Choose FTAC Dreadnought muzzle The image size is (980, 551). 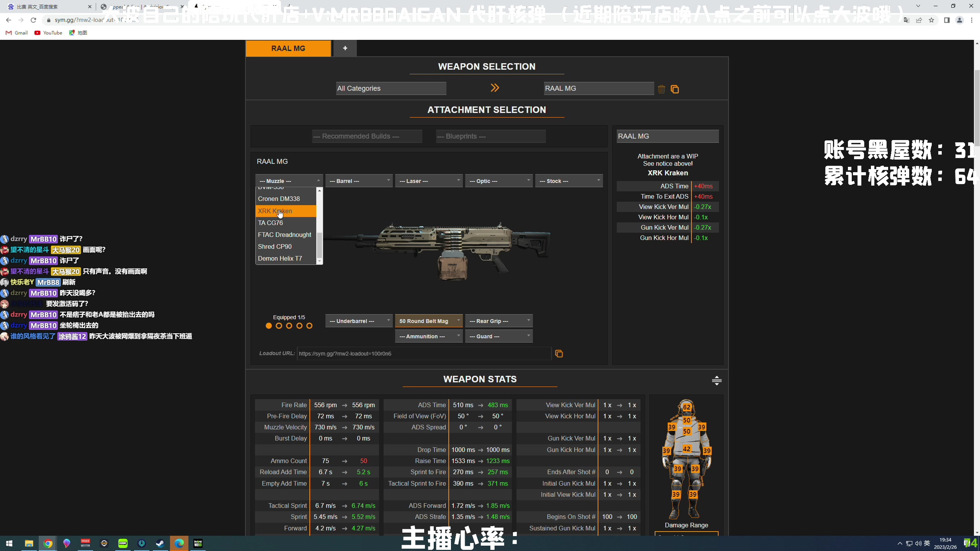pos(286,235)
